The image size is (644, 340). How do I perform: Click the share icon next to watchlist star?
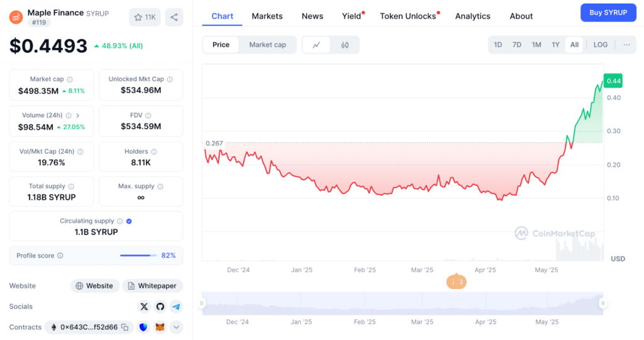[x=174, y=17]
